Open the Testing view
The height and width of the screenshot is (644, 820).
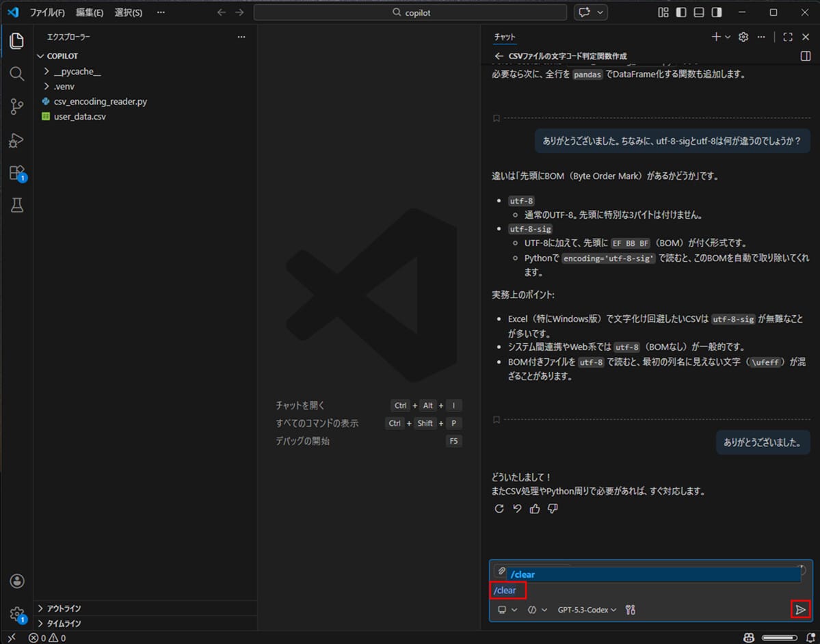(16, 204)
